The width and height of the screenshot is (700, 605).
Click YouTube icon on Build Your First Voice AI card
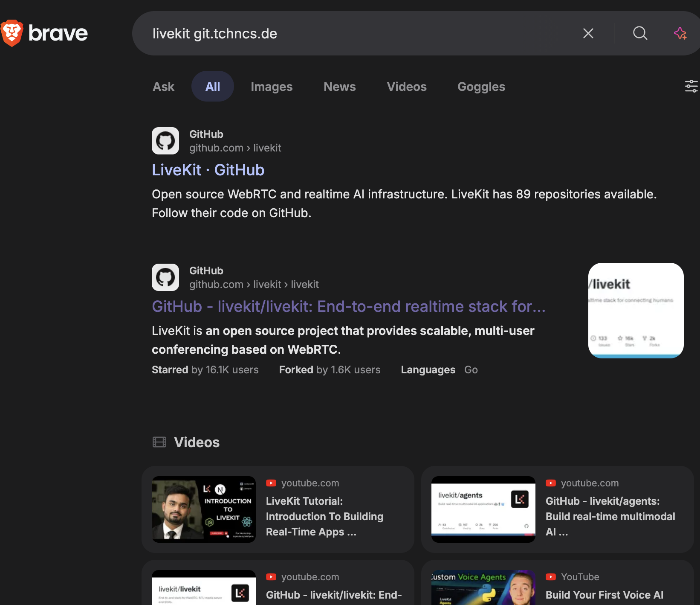(551, 577)
